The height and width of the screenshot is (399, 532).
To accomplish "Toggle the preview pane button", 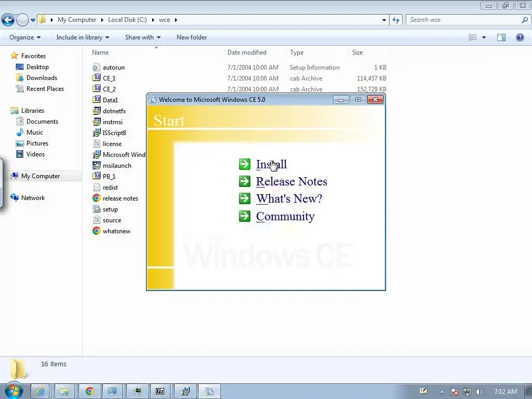I will point(501,37).
